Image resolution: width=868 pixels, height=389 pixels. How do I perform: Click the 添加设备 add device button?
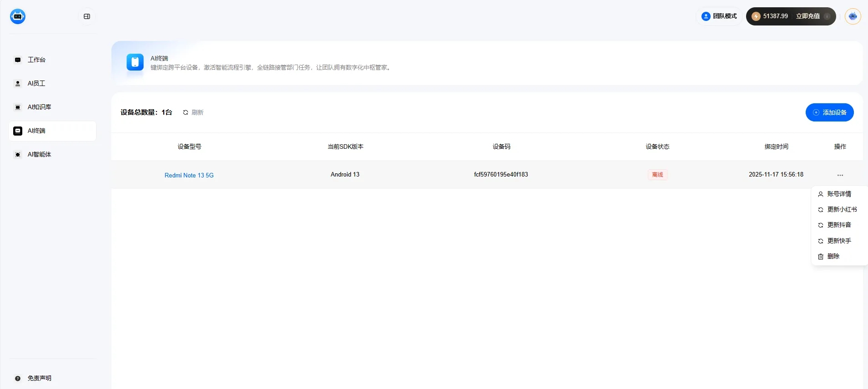coord(829,112)
